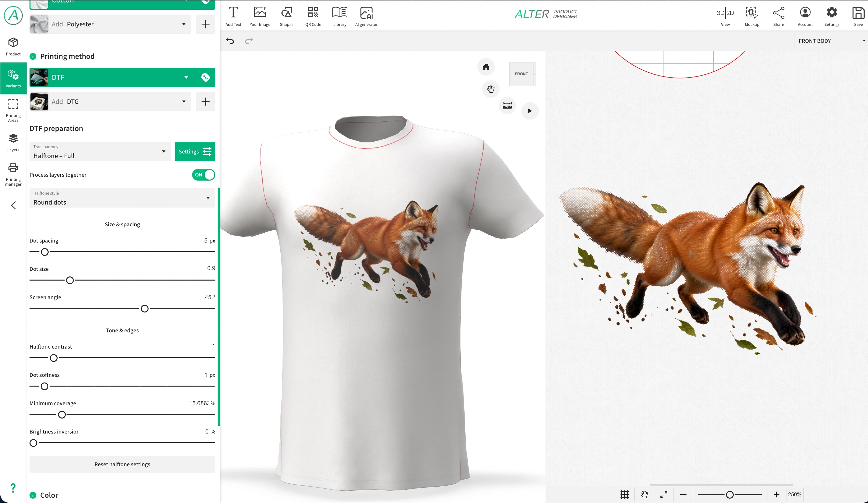This screenshot has width=868, height=503.
Task: Share the design
Action: pyautogui.click(x=778, y=16)
